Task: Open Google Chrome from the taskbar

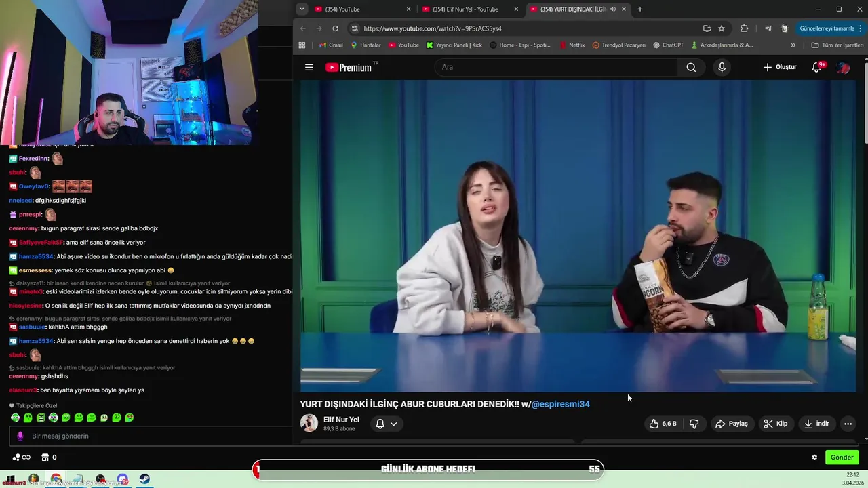Action: [x=56, y=479]
